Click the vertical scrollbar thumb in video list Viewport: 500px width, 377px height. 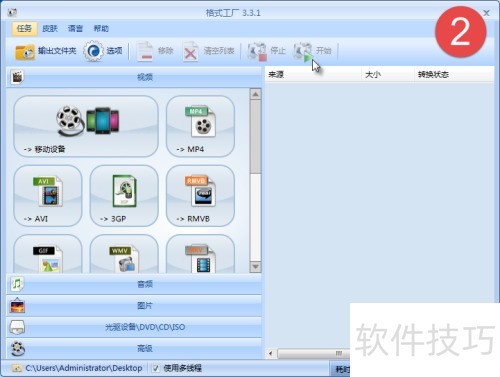coord(255,137)
